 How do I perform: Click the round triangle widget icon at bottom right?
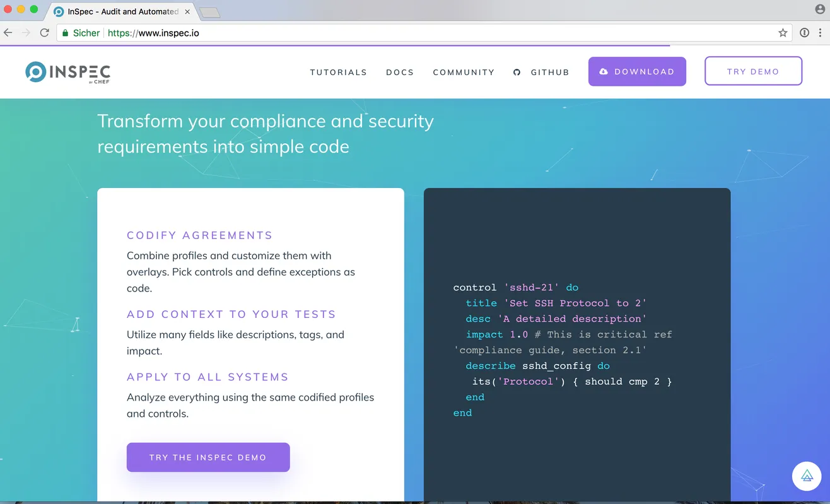pyautogui.click(x=807, y=476)
